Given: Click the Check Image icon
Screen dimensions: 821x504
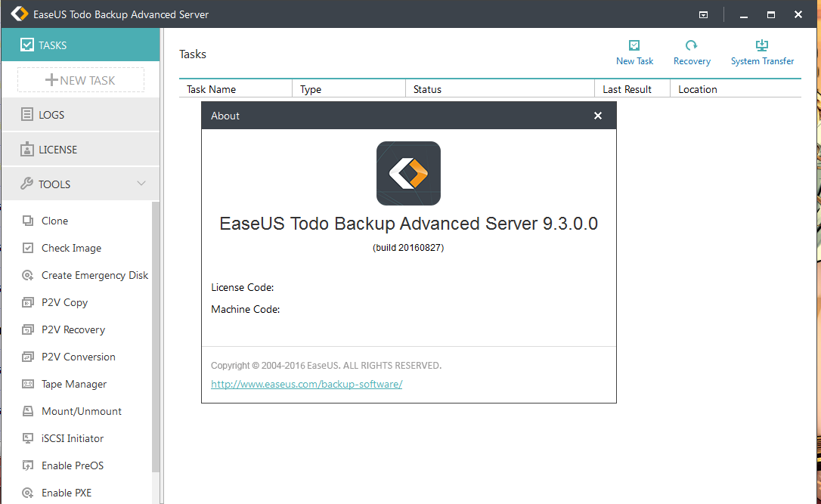Looking at the screenshot, I should [x=28, y=248].
